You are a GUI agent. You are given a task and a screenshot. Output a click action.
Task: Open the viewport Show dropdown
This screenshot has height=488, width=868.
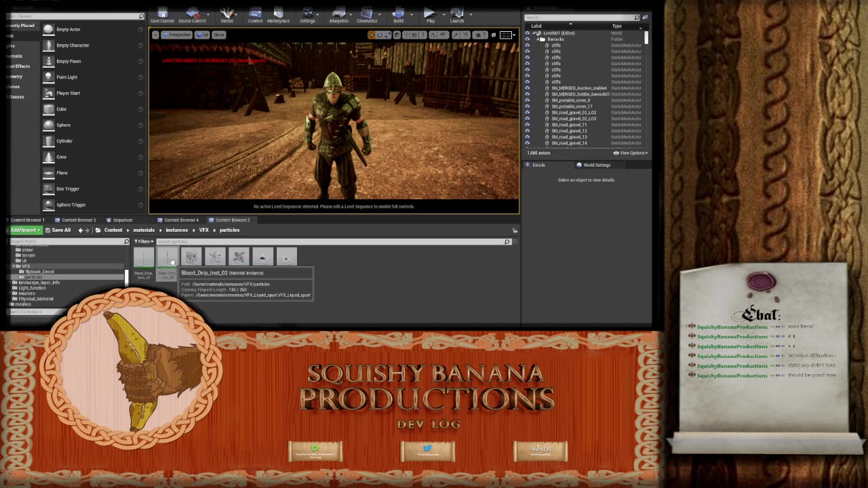[219, 35]
